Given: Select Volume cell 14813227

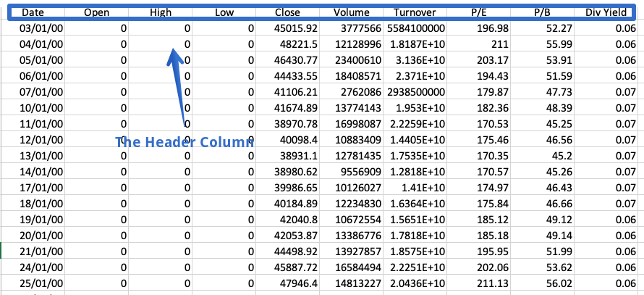Looking at the screenshot, I should click(x=351, y=283).
